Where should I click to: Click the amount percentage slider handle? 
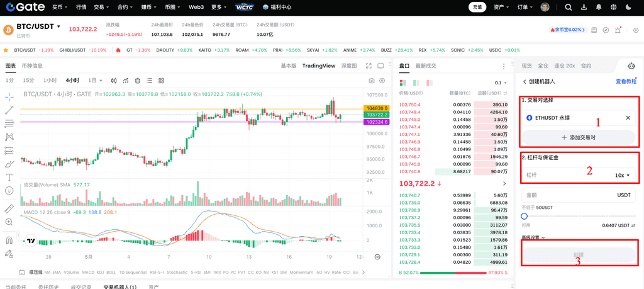click(525, 216)
